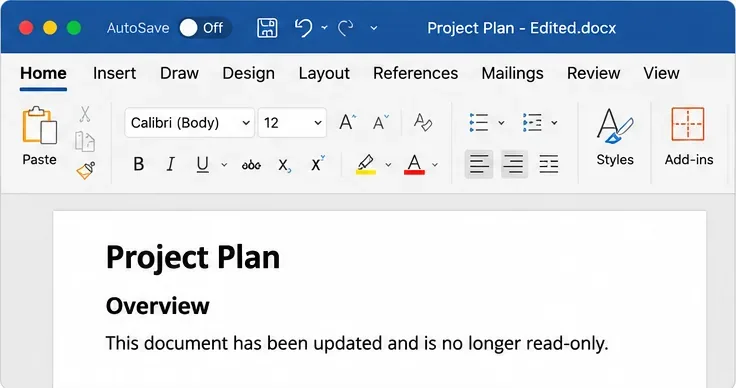
Task: Click the Save floppy disk icon
Action: (267, 28)
